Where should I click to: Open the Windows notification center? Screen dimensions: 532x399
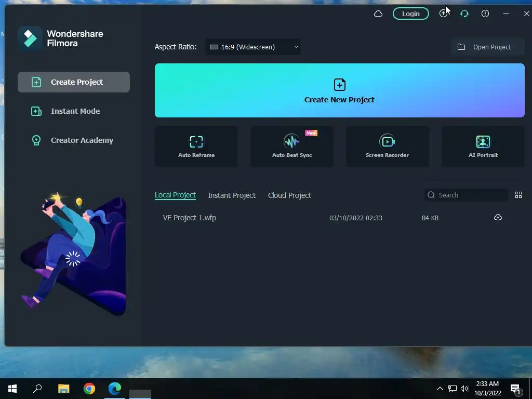pyautogui.click(x=515, y=389)
